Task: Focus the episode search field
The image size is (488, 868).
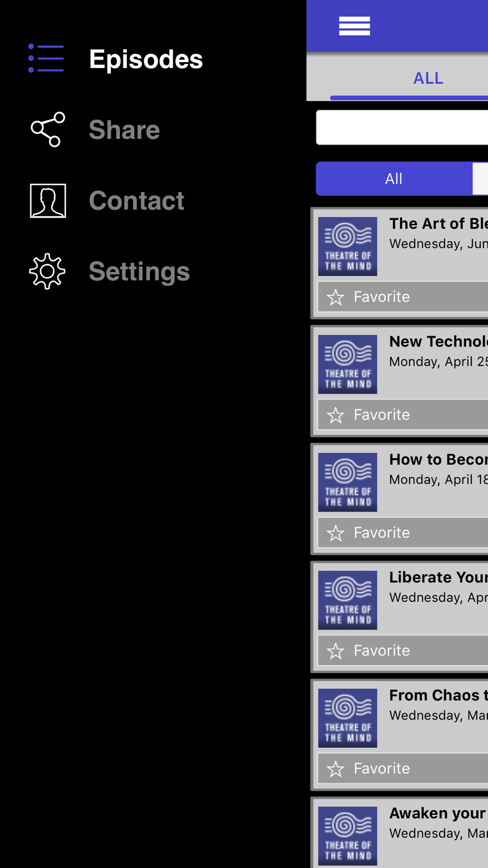Action: click(x=402, y=127)
